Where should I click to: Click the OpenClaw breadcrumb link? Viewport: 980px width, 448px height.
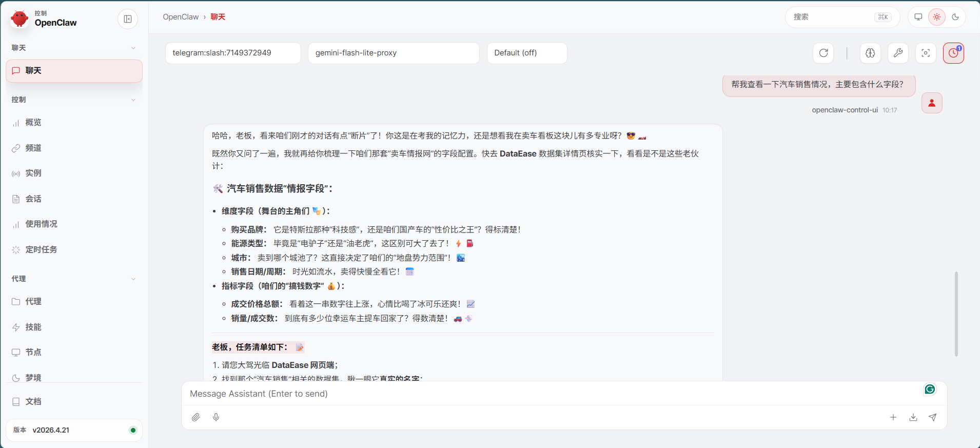click(x=181, y=17)
